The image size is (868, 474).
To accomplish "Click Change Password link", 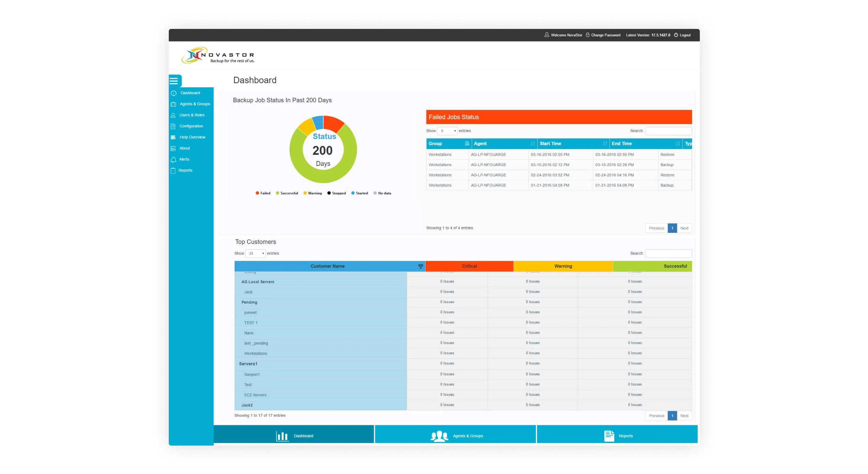I will point(605,35).
